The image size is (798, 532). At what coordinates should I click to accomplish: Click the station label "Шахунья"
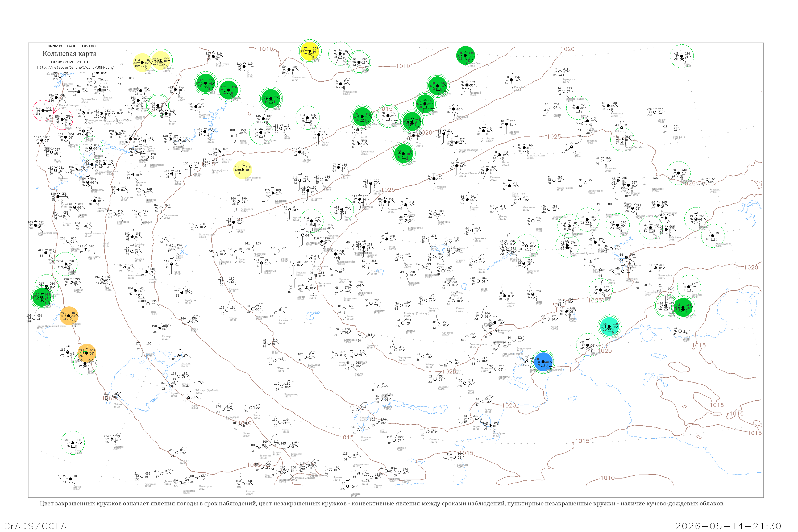click(107, 98)
